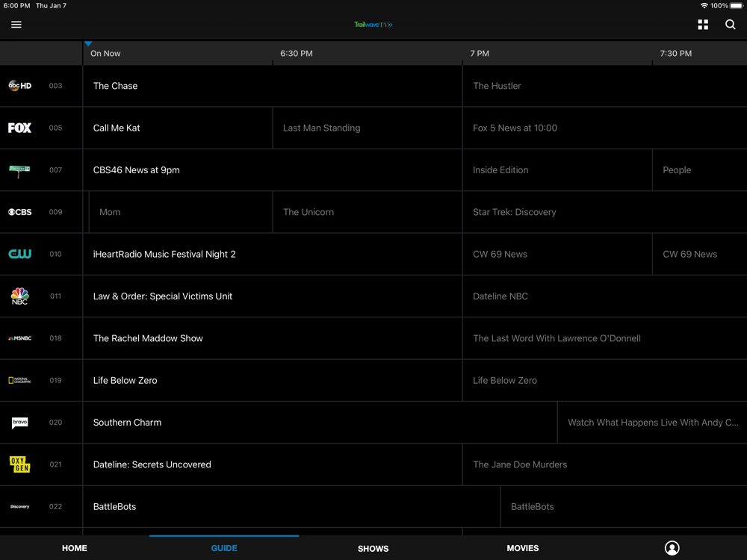Select Southern Charm on Bravo
Screen dimensions: 747x560
pyautogui.click(x=320, y=423)
